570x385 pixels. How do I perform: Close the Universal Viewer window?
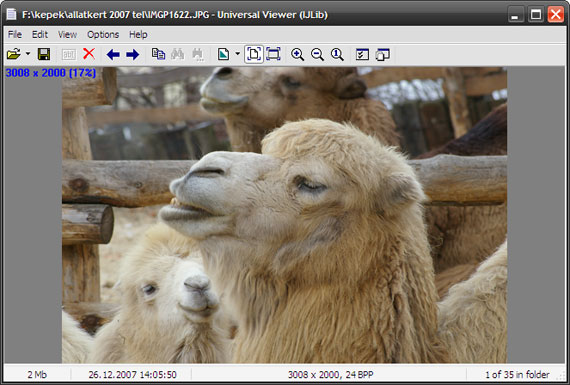[x=556, y=15]
